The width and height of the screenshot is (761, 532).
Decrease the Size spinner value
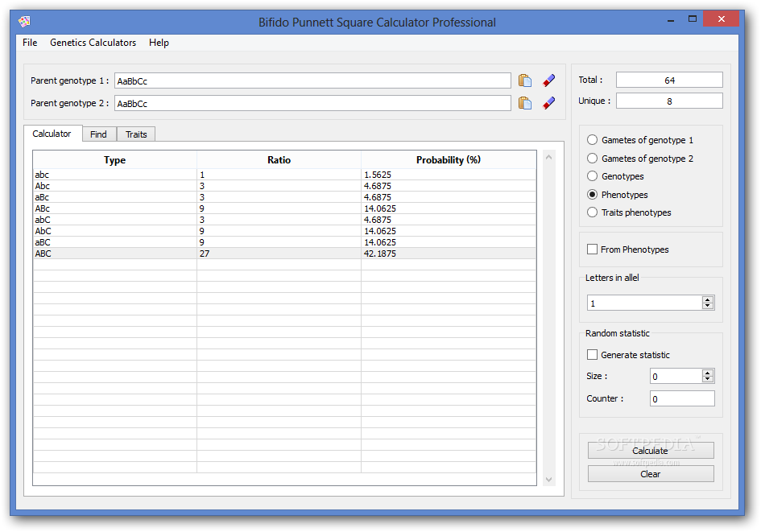[708, 379]
